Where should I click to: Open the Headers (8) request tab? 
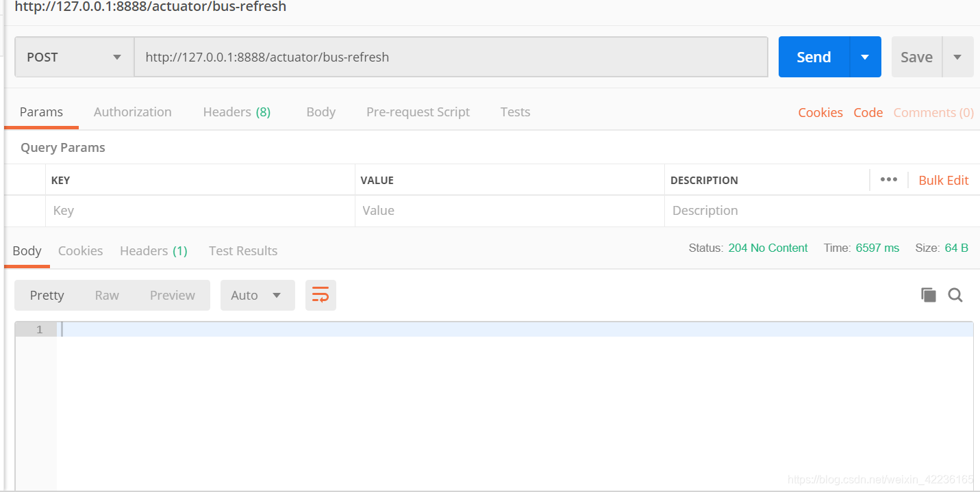pyautogui.click(x=237, y=112)
